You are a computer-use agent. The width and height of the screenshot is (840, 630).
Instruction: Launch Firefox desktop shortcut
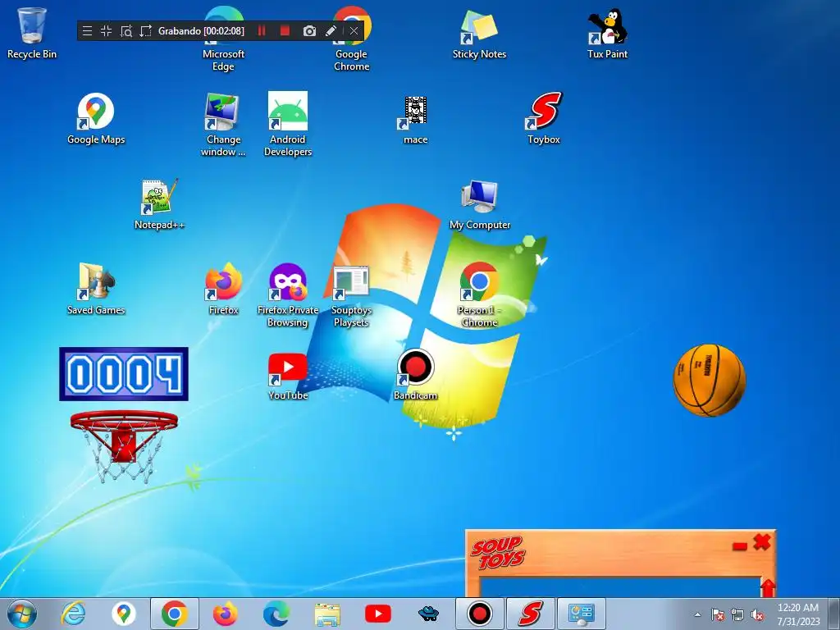pyautogui.click(x=223, y=290)
